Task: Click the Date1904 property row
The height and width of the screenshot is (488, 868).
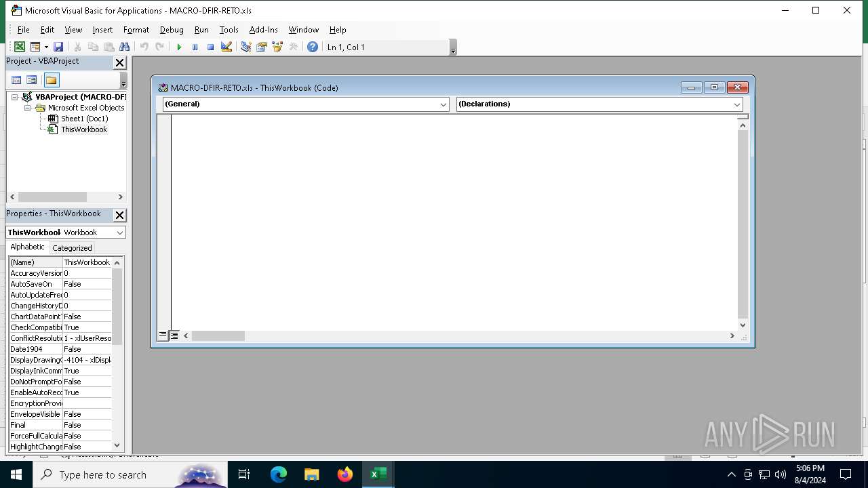Action: click(x=60, y=349)
